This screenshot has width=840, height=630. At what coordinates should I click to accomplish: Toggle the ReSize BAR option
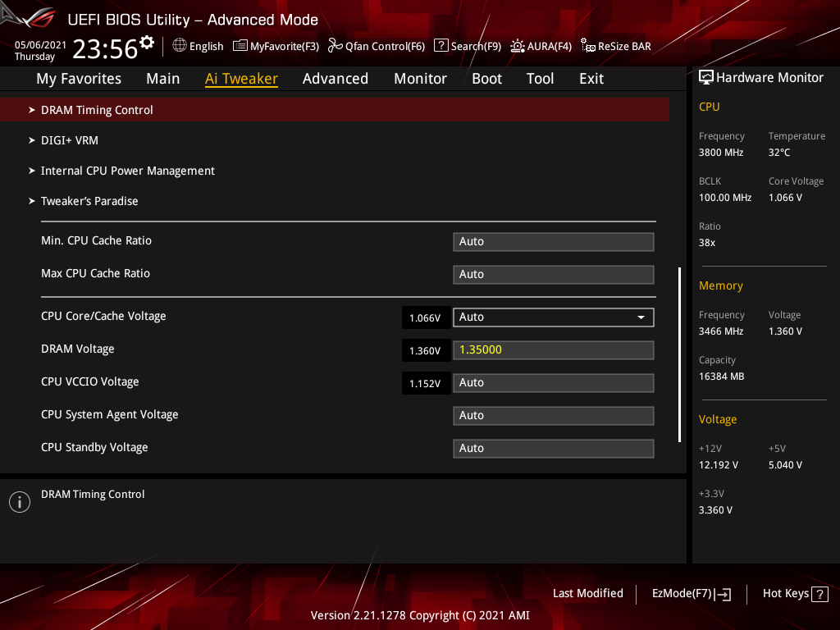(x=615, y=46)
